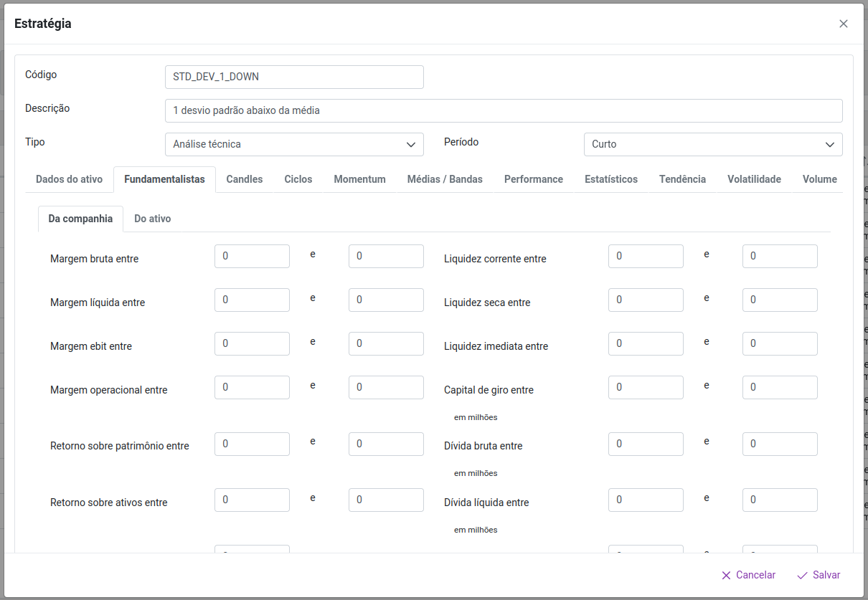Open the Médias / Bandas tab

tap(445, 179)
